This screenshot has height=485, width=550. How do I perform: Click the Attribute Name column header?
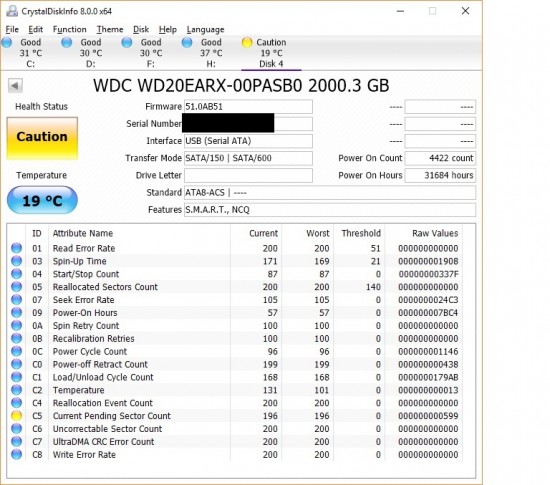click(x=83, y=233)
